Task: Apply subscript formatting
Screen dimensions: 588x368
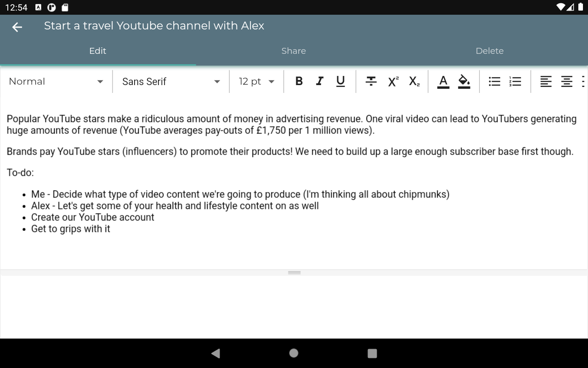Action: [414, 81]
